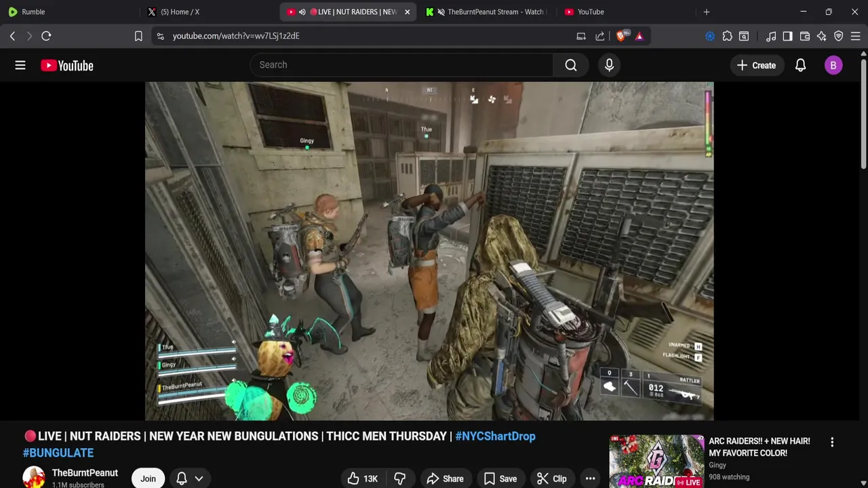Like the video with thumbs up
The height and width of the screenshot is (488, 868).
pyautogui.click(x=362, y=479)
